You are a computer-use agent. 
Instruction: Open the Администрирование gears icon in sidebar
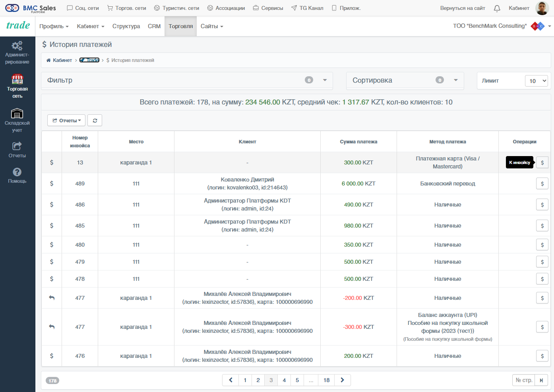click(x=17, y=46)
